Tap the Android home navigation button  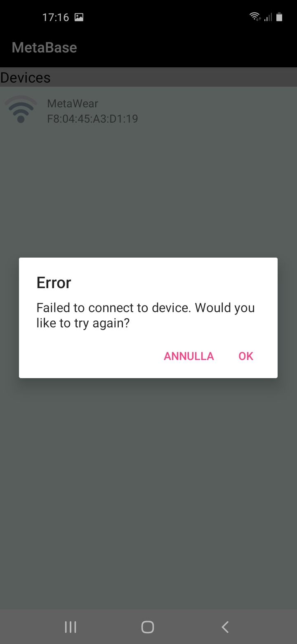tap(148, 627)
